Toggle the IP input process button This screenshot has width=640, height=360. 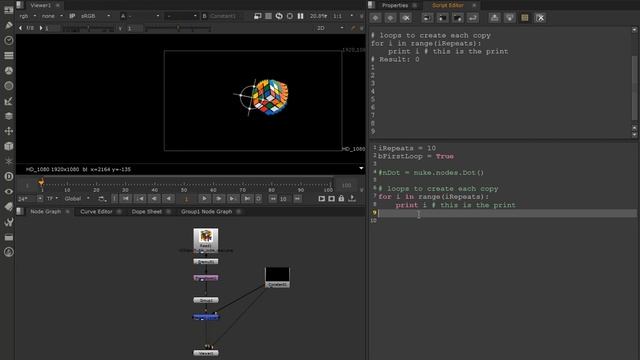tap(72, 16)
